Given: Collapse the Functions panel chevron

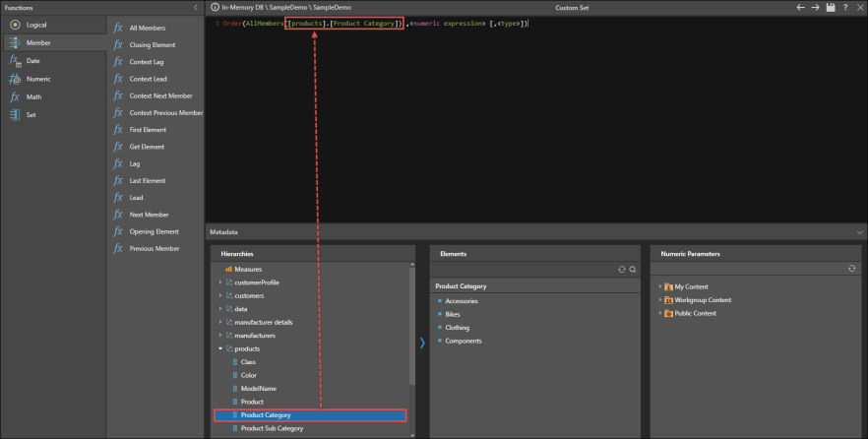Looking at the screenshot, I should (196, 8).
